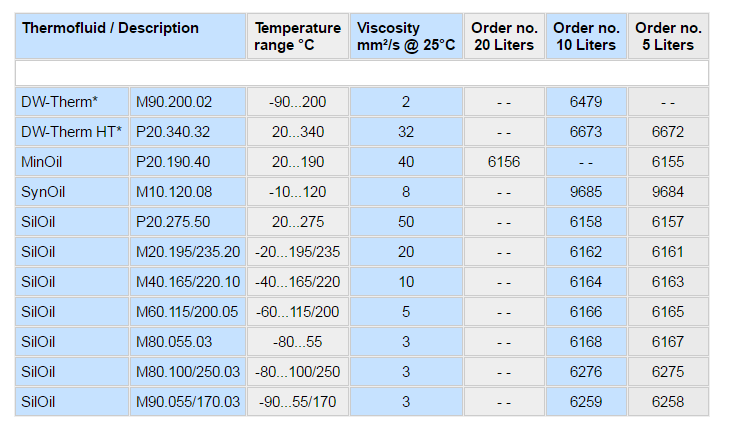Click temperature range -60...115/200 cell
The image size is (734, 425).
tap(297, 312)
